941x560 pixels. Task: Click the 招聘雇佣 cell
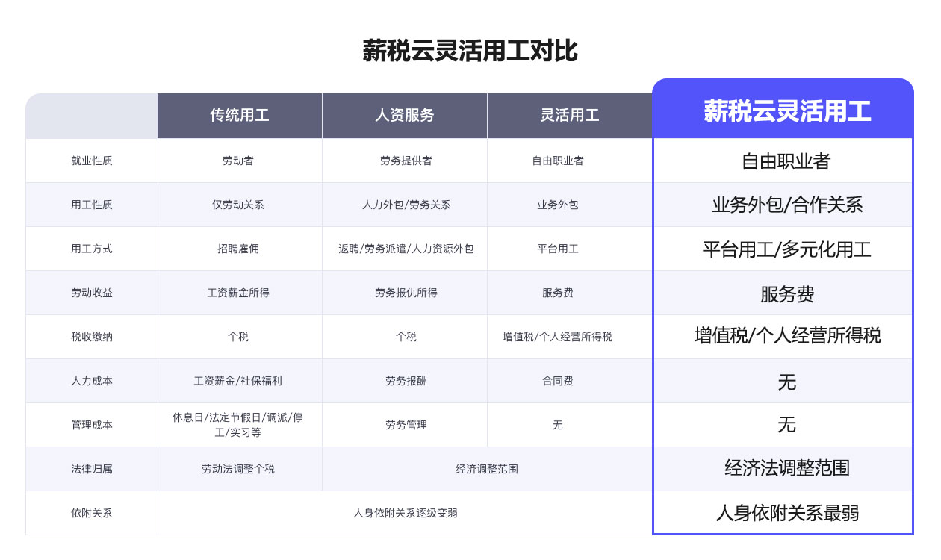pos(238,249)
